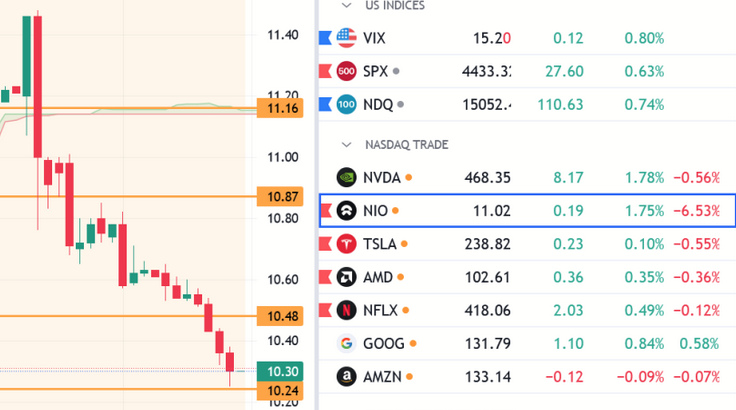This screenshot has width=736, height=410.
Task: Collapse the NASDAQ TRADE section
Action: 346,145
